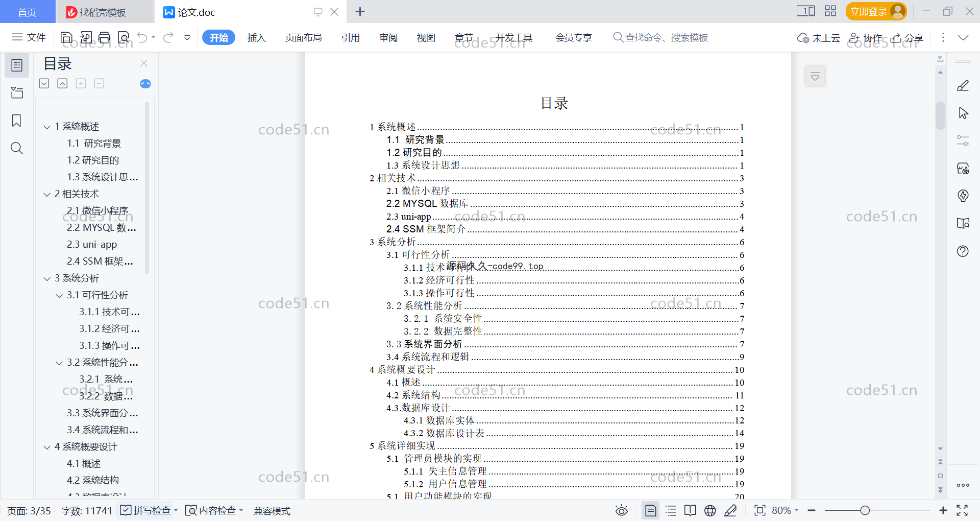Collapse the 3.2 系统性能分 tree node
The image size is (980, 521).
tap(59, 363)
